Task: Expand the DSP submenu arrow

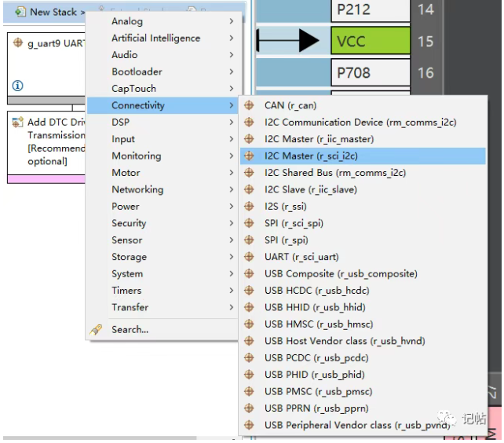Action: point(232,122)
